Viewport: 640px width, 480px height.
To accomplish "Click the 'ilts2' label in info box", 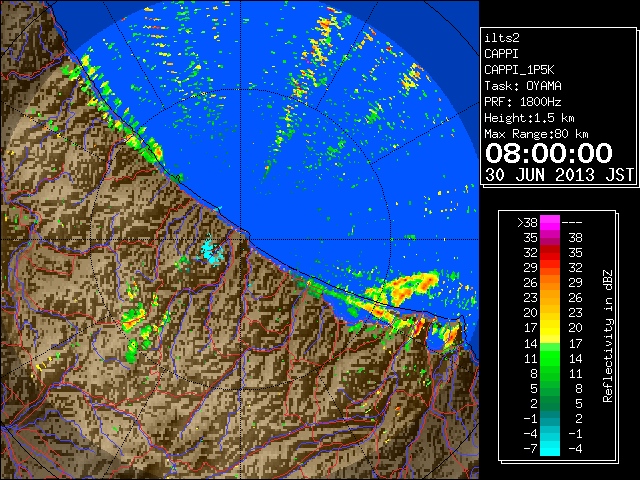I will 502,38.
